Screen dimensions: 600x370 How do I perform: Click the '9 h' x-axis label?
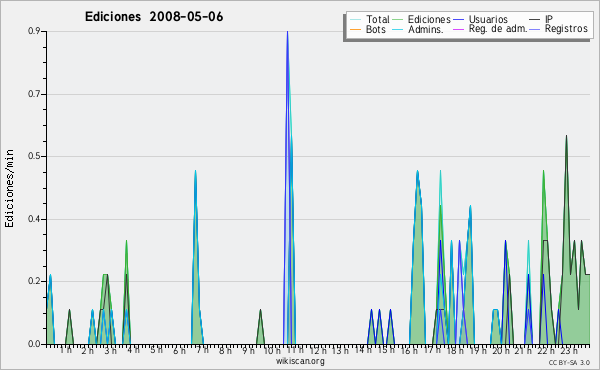248,350
